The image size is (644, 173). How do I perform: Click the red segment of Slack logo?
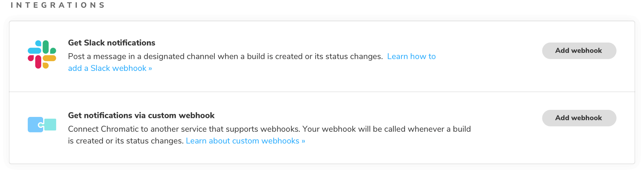34,62
